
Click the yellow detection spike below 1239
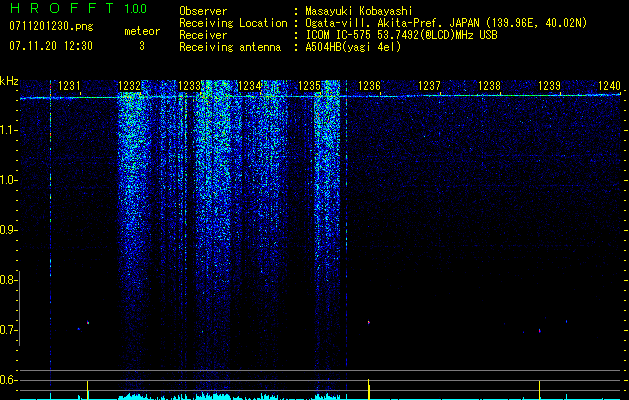[540, 390]
